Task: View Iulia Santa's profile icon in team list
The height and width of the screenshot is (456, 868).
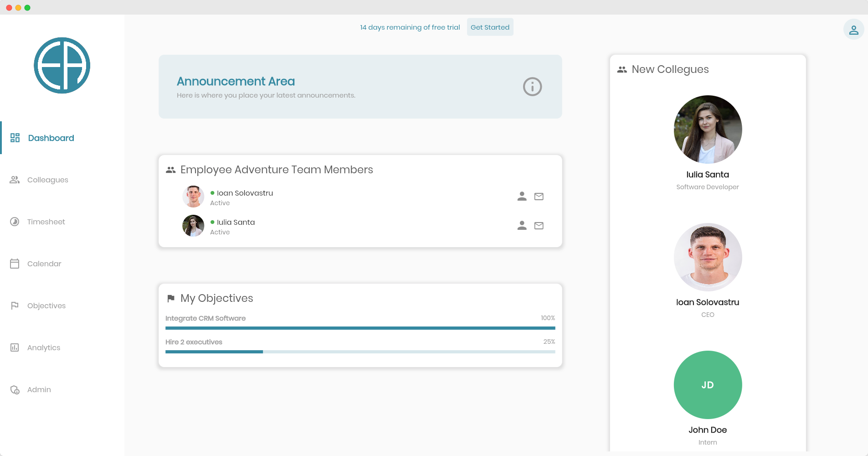Action: click(522, 226)
